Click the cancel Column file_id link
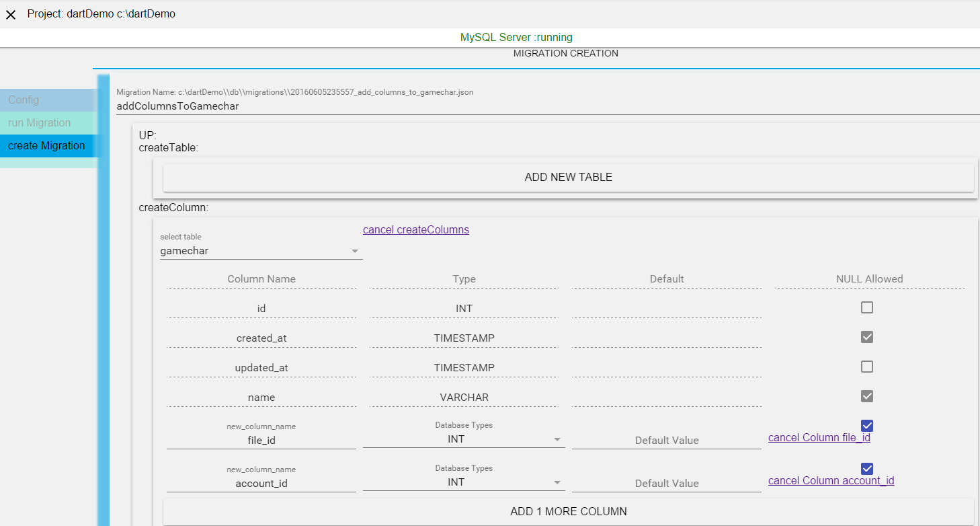The height and width of the screenshot is (526, 980). point(819,438)
